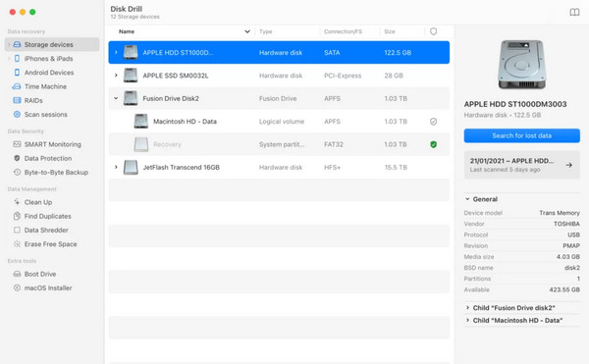Click the 28 GB size cell
589x364 pixels.
pyautogui.click(x=394, y=76)
